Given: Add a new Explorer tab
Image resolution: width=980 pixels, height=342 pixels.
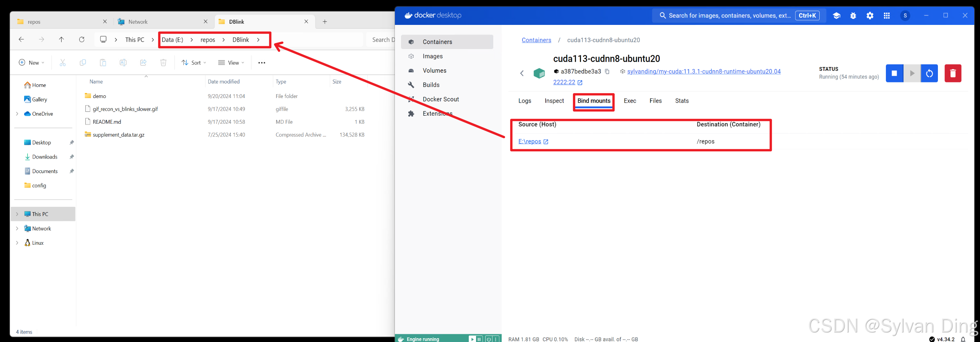Looking at the screenshot, I should click(325, 22).
